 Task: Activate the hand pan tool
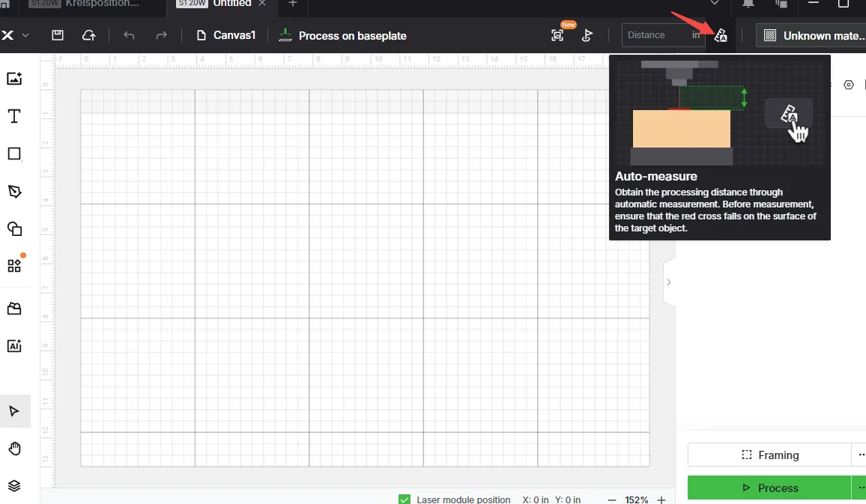pyautogui.click(x=14, y=449)
